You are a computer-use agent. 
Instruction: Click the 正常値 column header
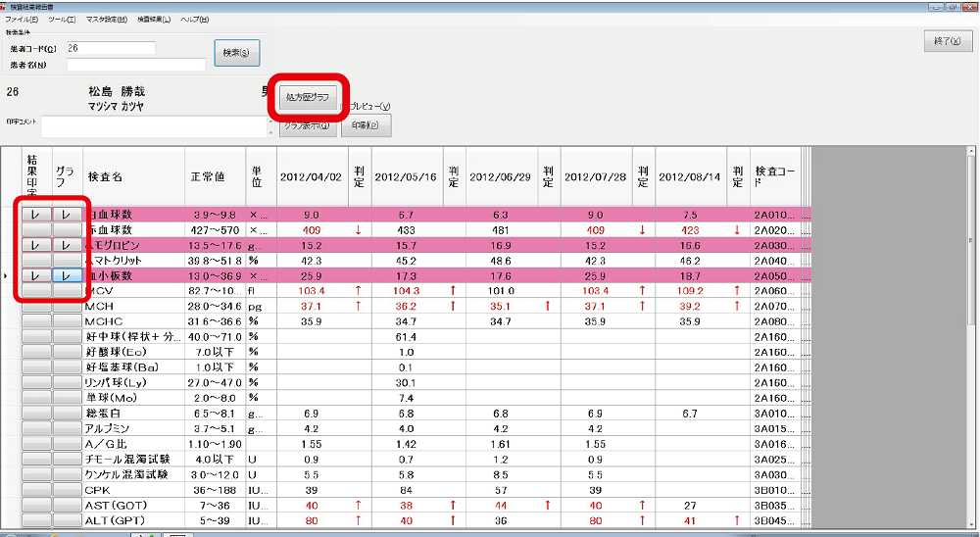[215, 177]
